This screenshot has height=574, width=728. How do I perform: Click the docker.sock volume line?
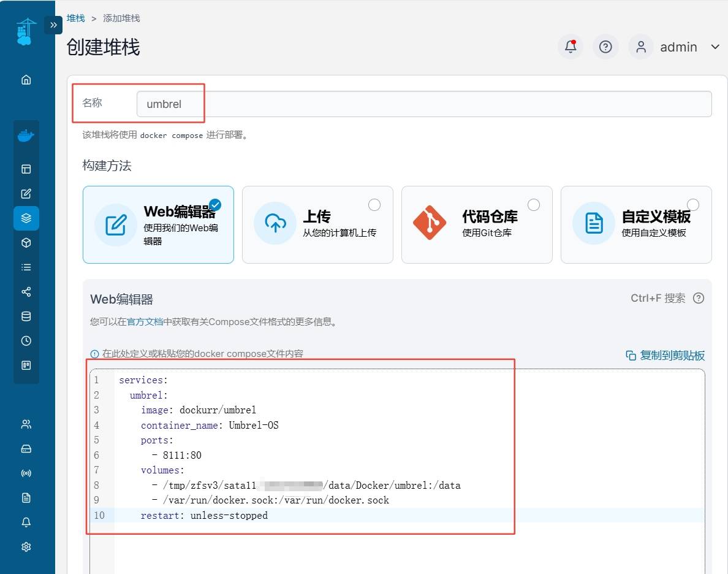click(x=270, y=500)
